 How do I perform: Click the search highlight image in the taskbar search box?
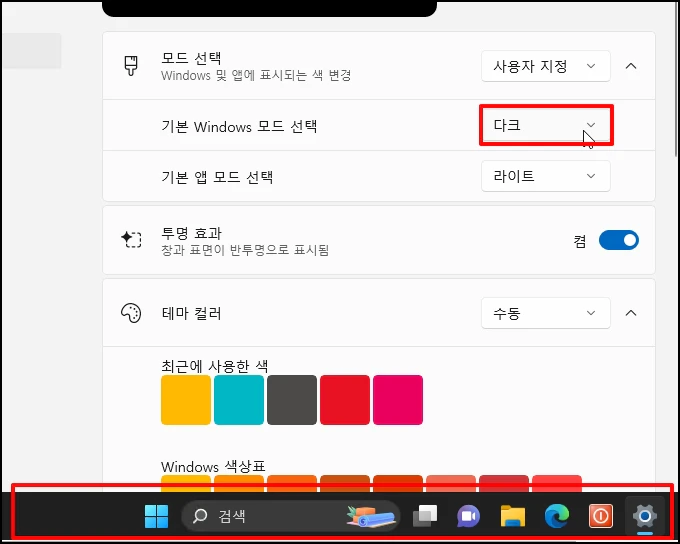point(371,516)
